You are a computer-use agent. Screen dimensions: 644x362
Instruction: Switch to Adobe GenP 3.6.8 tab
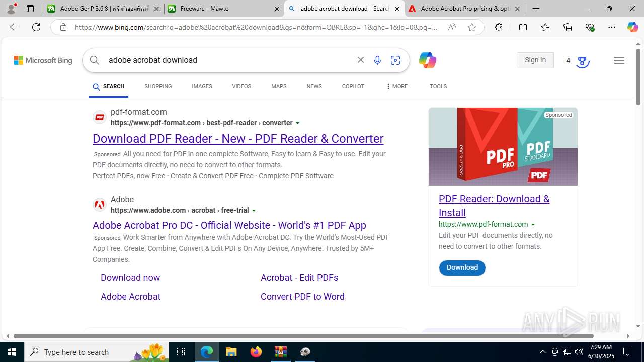103,9
